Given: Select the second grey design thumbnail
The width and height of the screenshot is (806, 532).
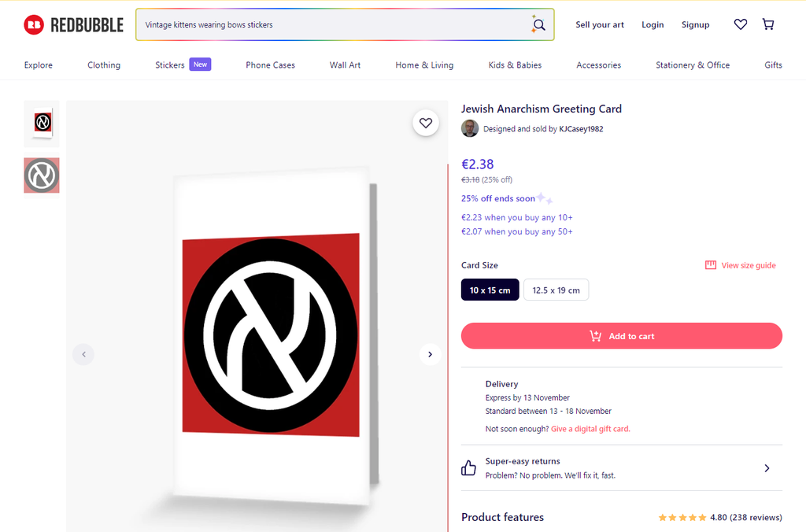Looking at the screenshot, I should coord(42,175).
